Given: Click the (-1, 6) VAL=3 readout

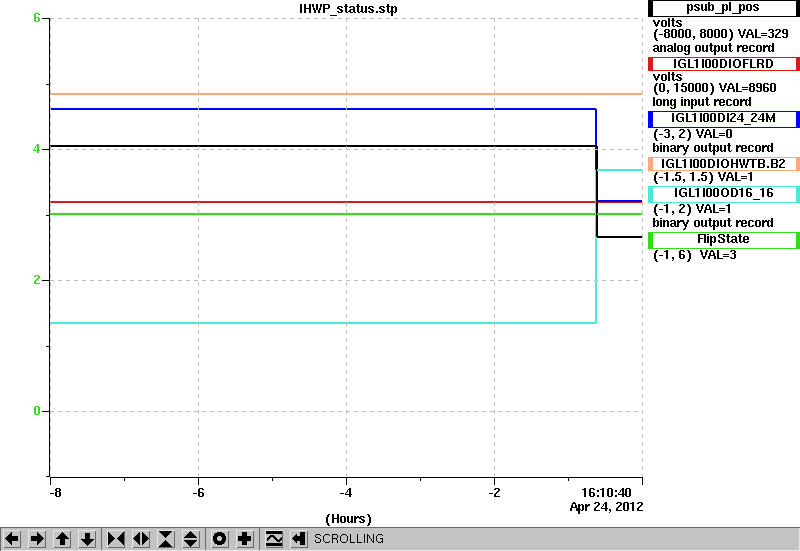Looking at the screenshot, I should pos(695,255).
